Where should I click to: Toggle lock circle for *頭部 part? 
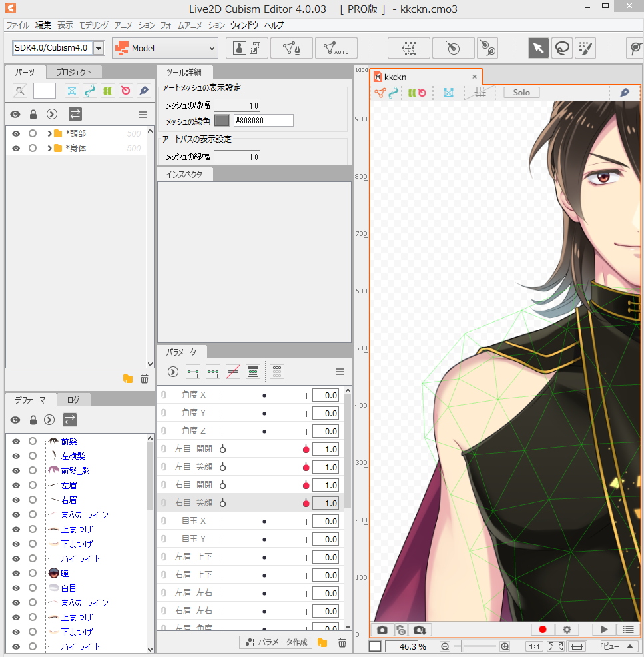coord(32,134)
